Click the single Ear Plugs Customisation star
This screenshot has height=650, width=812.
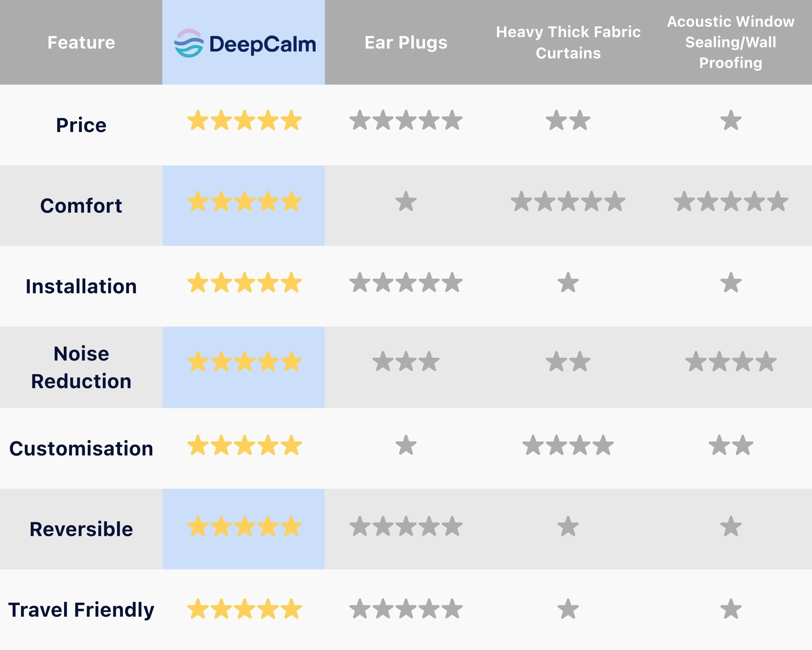[406, 445]
